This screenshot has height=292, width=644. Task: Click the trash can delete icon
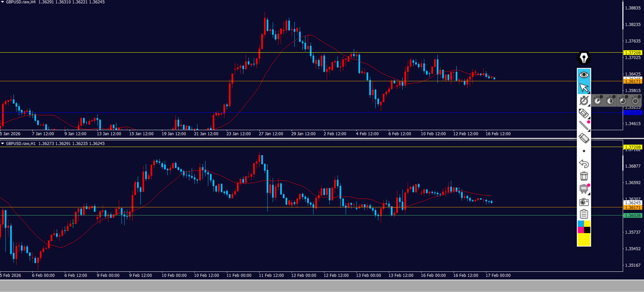coord(584,176)
